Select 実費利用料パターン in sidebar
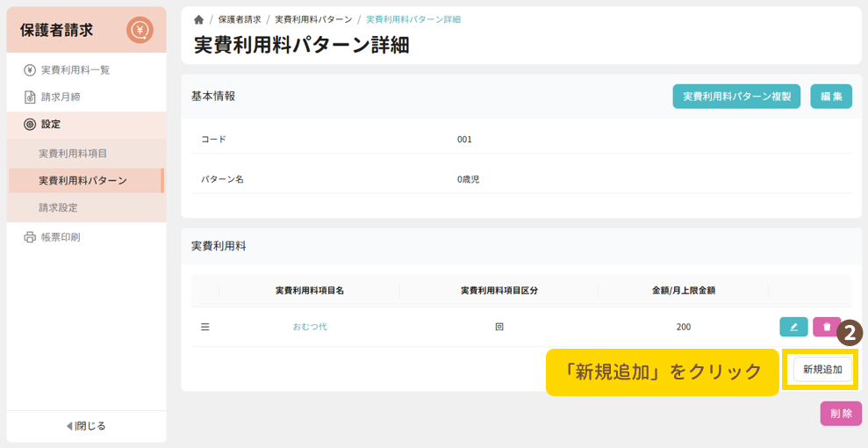 (x=82, y=181)
